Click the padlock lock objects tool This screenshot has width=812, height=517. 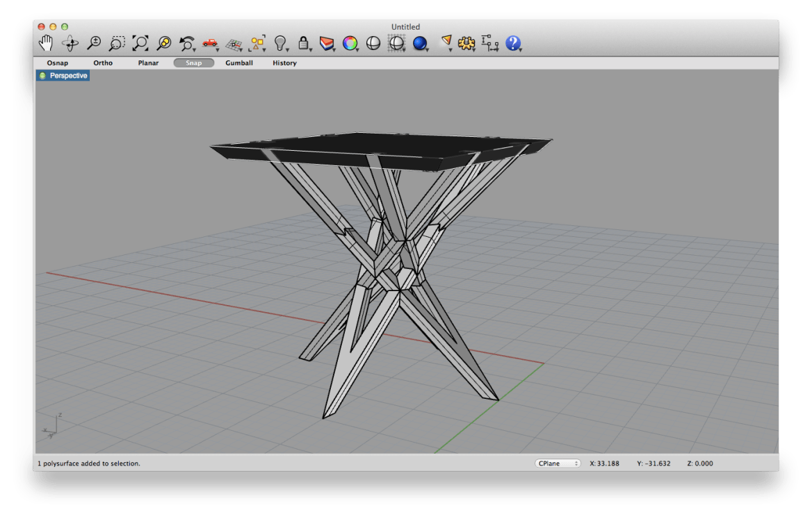(x=304, y=42)
